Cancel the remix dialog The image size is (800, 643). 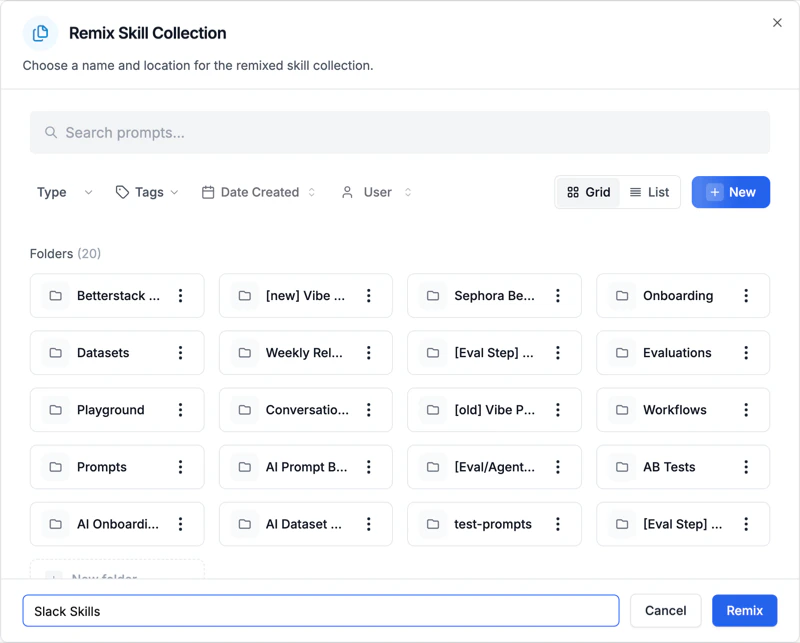point(665,610)
